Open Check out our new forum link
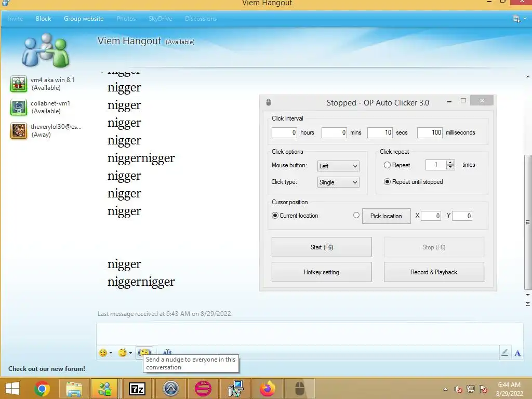Viewport: 532px width, 399px height. (47, 369)
